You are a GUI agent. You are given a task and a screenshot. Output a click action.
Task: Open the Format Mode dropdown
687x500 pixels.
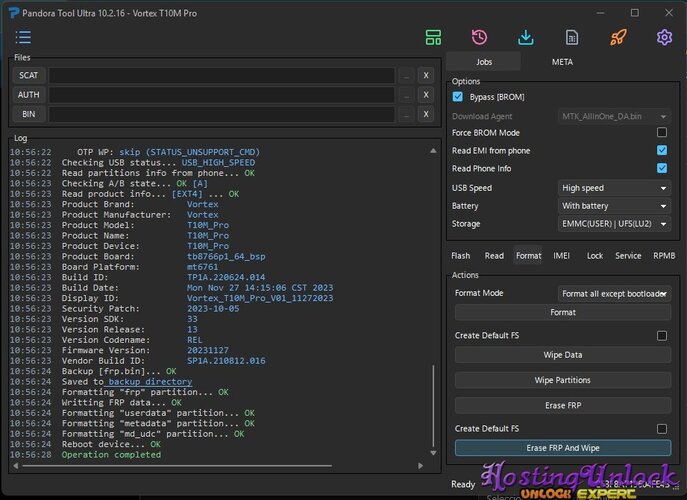pyautogui.click(x=614, y=293)
